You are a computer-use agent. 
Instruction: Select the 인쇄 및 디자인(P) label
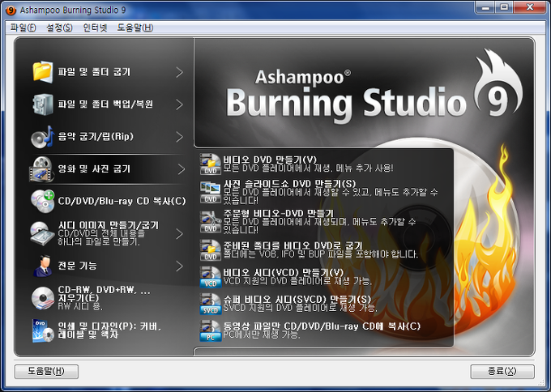pyautogui.click(x=109, y=330)
